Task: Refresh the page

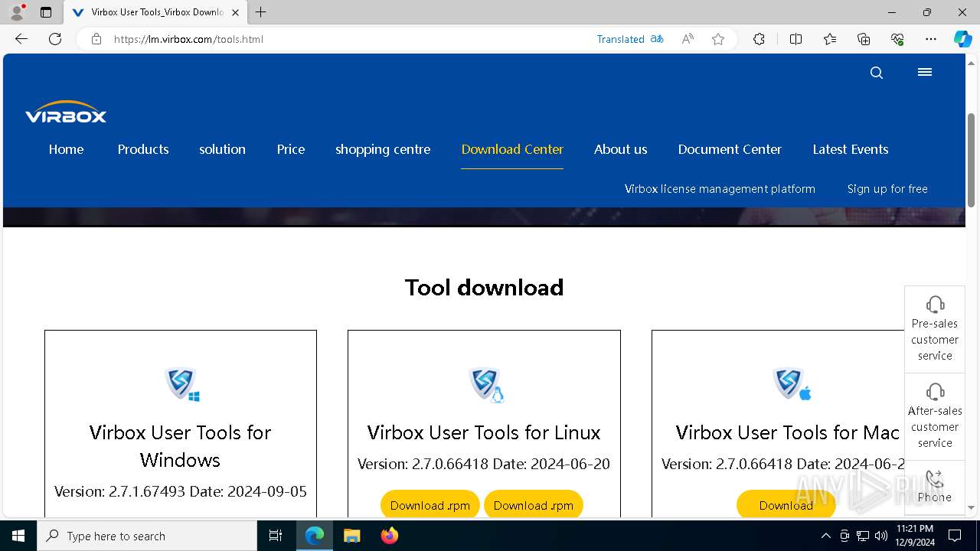Action: (55, 39)
